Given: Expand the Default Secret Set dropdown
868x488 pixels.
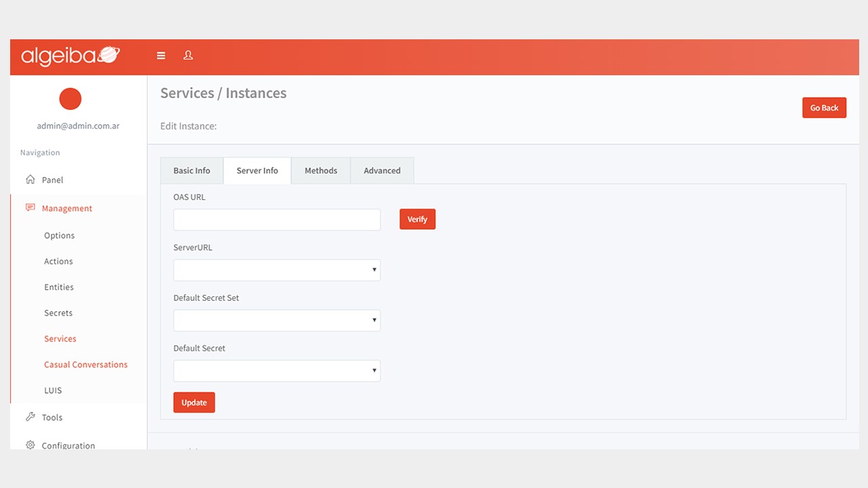Looking at the screenshot, I should [x=277, y=320].
